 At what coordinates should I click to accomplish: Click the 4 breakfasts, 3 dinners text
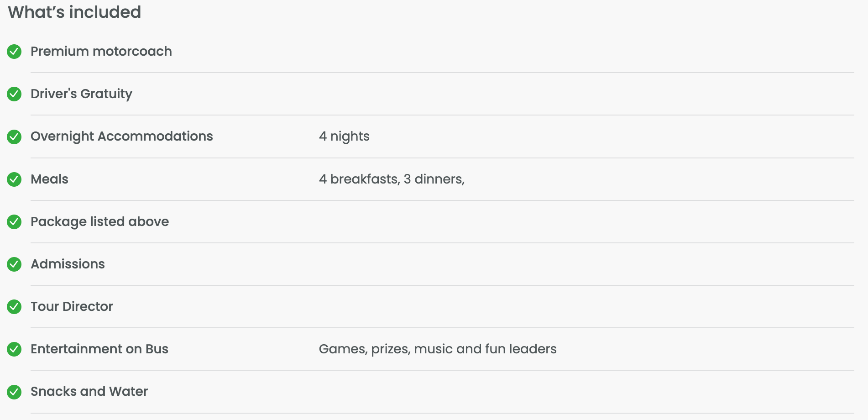click(392, 179)
